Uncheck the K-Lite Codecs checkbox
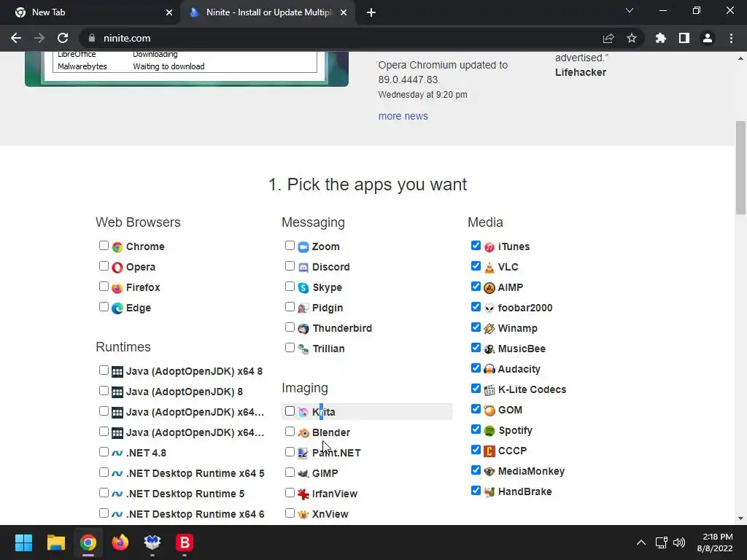 click(x=476, y=389)
